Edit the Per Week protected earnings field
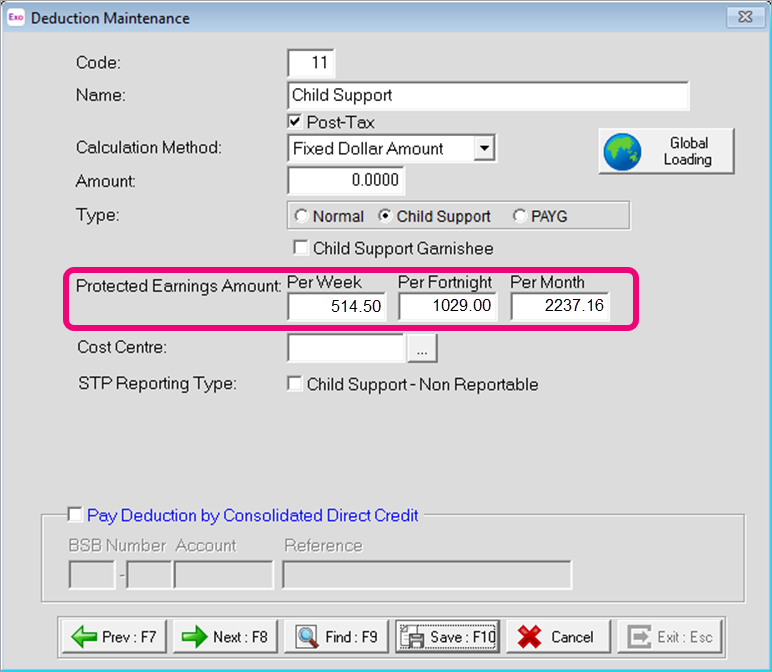This screenshot has width=772, height=672. click(x=337, y=306)
